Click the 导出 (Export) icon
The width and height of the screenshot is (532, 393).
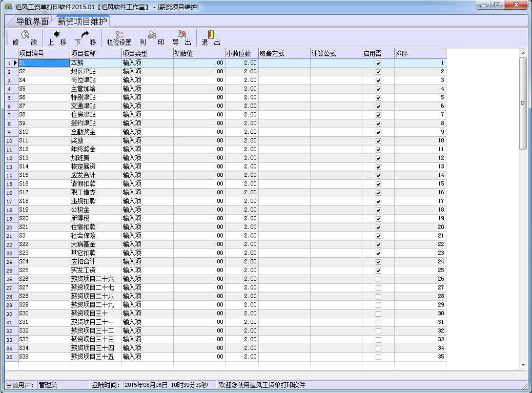tap(181, 35)
